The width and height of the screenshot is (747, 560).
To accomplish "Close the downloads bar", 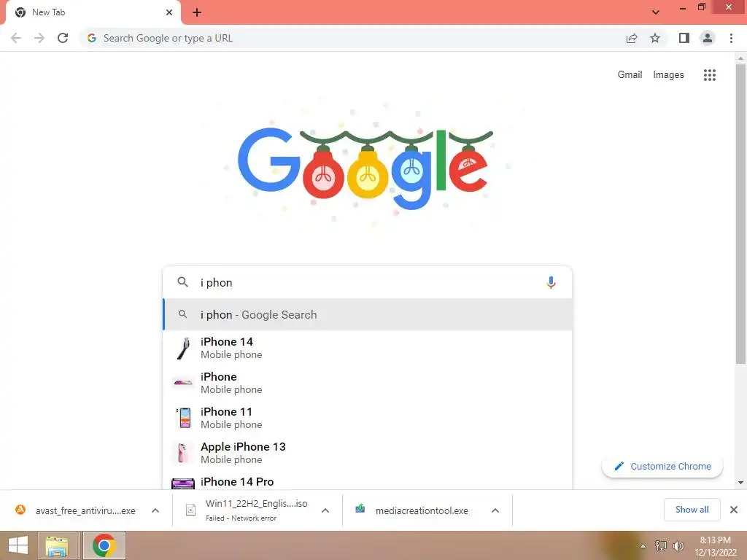I will tap(734, 510).
